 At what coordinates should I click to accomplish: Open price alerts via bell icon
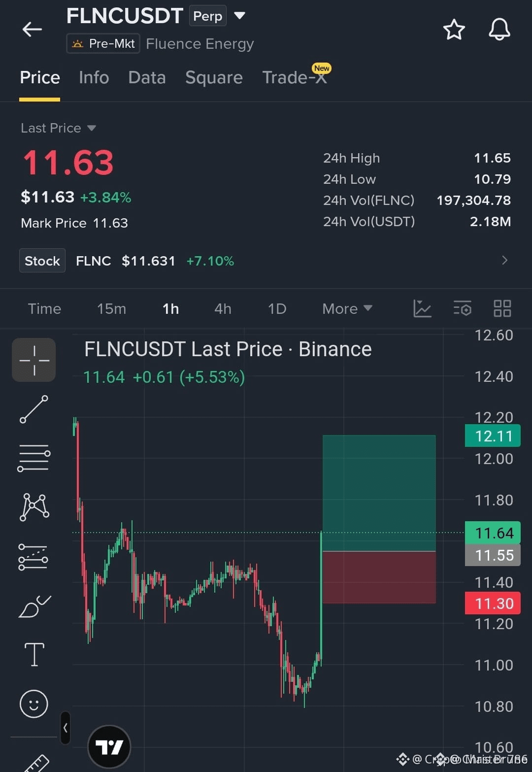(499, 30)
